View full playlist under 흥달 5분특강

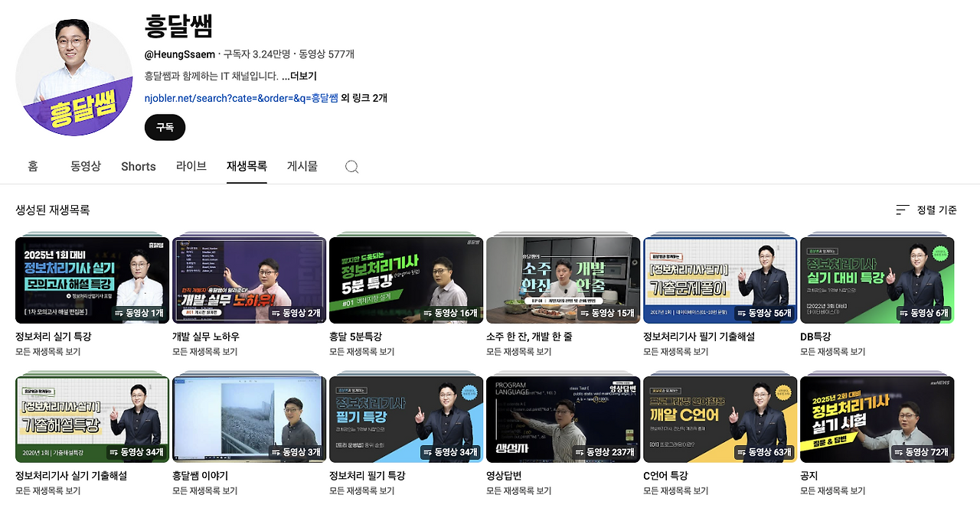click(x=362, y=352)
